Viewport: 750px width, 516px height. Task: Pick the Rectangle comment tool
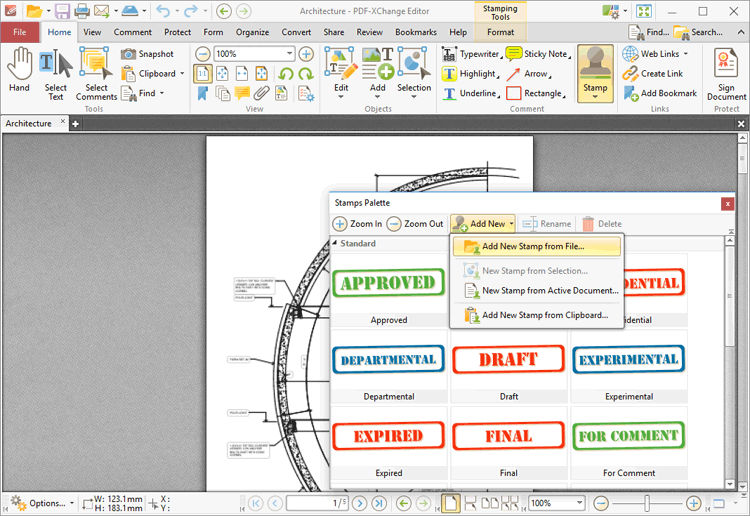[536, 93]
